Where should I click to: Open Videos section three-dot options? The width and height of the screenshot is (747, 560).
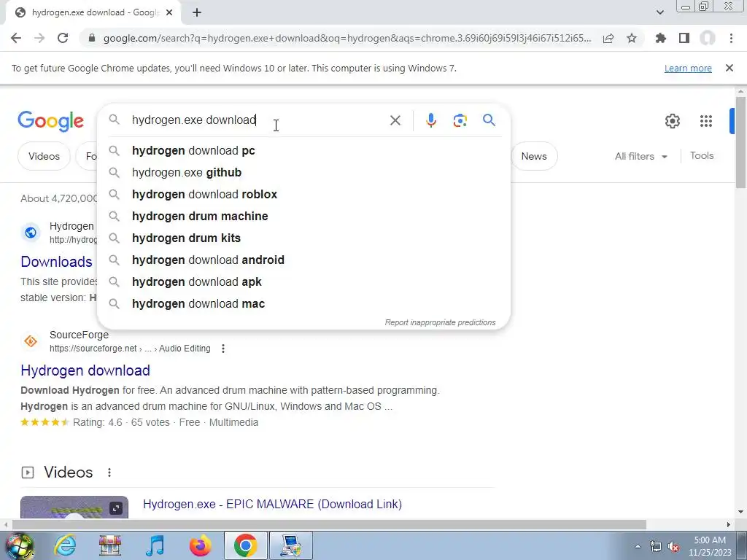[x=109, y=472]
